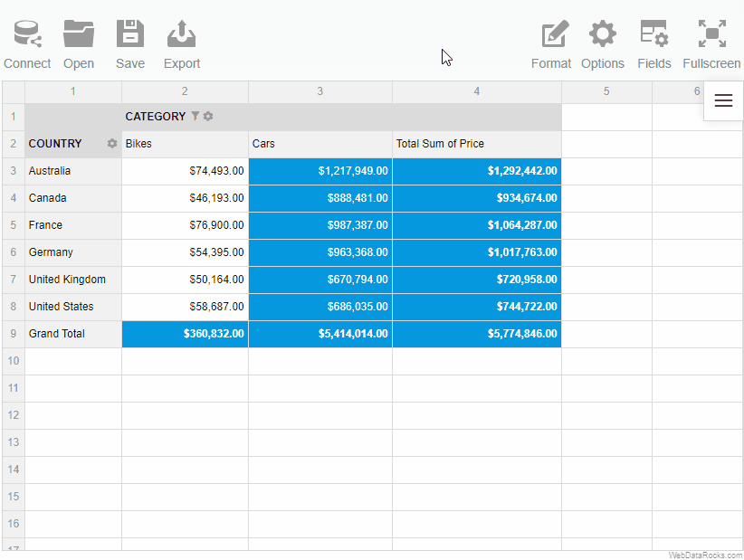Open the Fields list

point(653,34)
